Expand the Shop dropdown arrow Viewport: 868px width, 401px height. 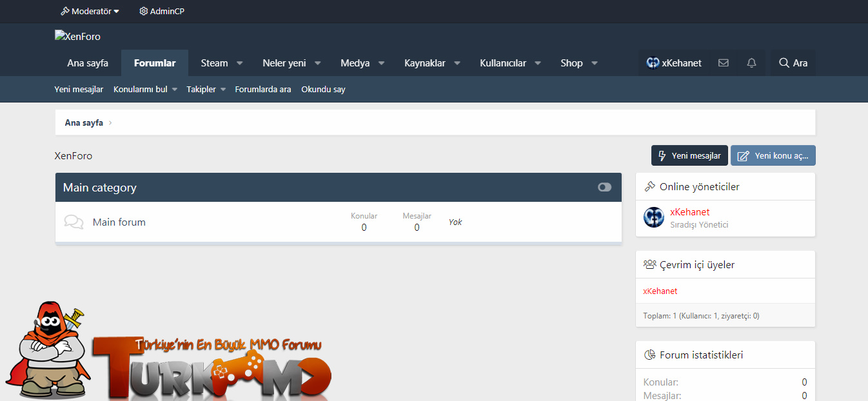595,63
